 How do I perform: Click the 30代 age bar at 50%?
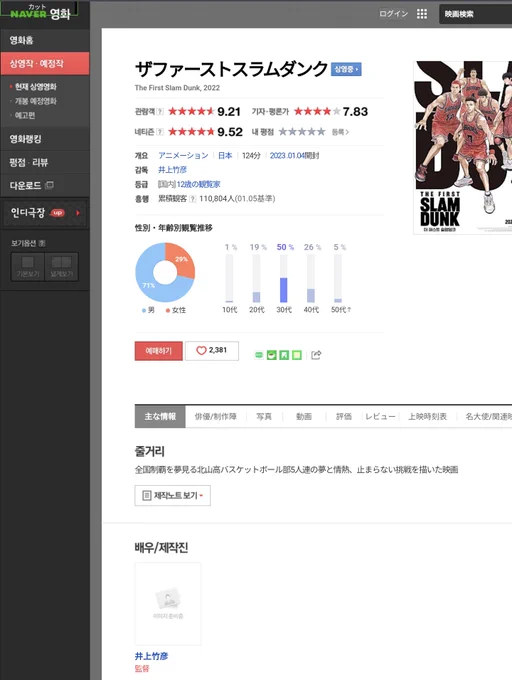(x=284, y=278)
